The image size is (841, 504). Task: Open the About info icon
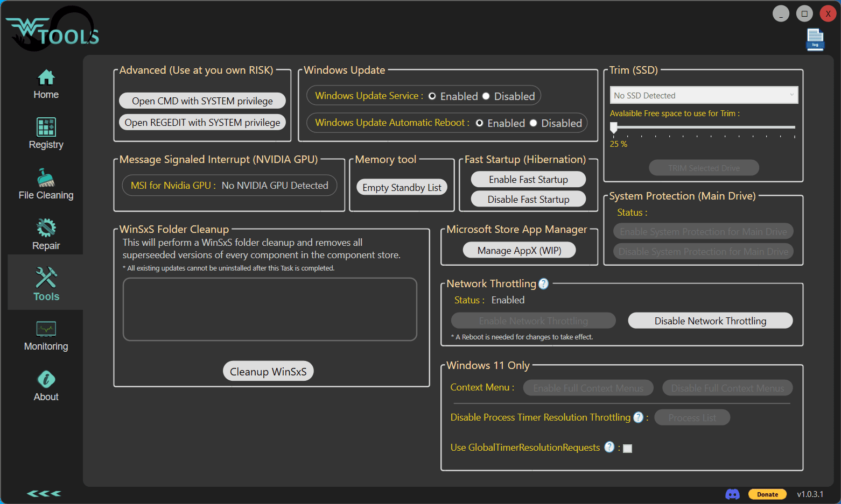pos(46,379)
